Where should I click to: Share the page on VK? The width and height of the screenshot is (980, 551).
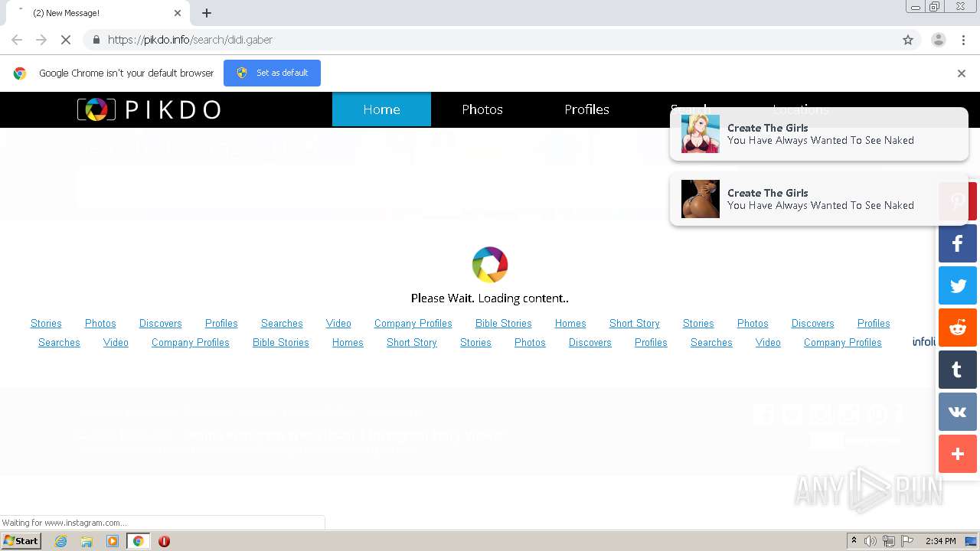[958, 412]
